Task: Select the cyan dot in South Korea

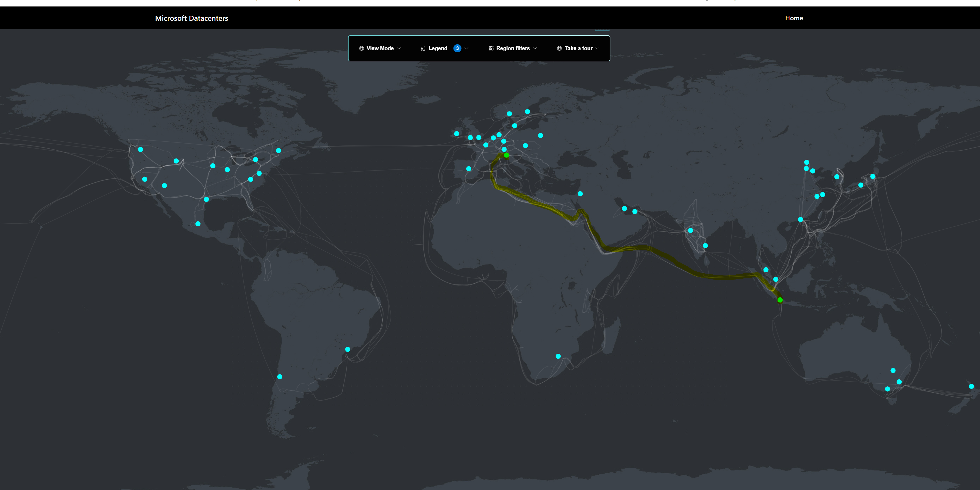Action: pyautogui.click(x=837, y=177)
